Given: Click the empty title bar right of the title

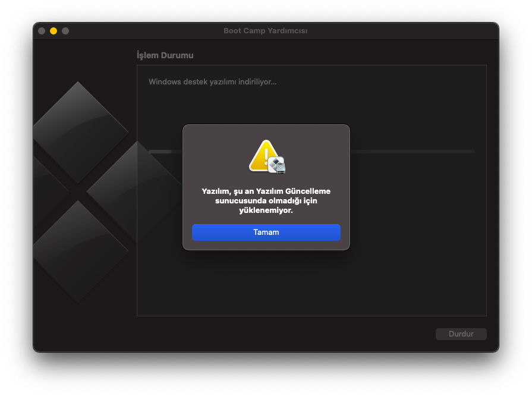Looking at the screenshot, I should click(x=401, y=31).
